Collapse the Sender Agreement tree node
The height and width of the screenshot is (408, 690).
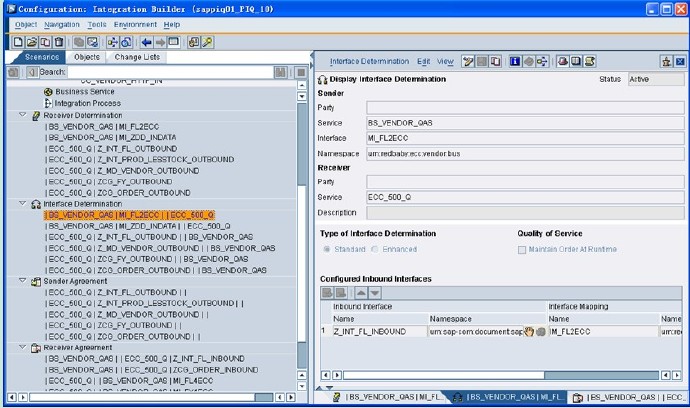22,280
